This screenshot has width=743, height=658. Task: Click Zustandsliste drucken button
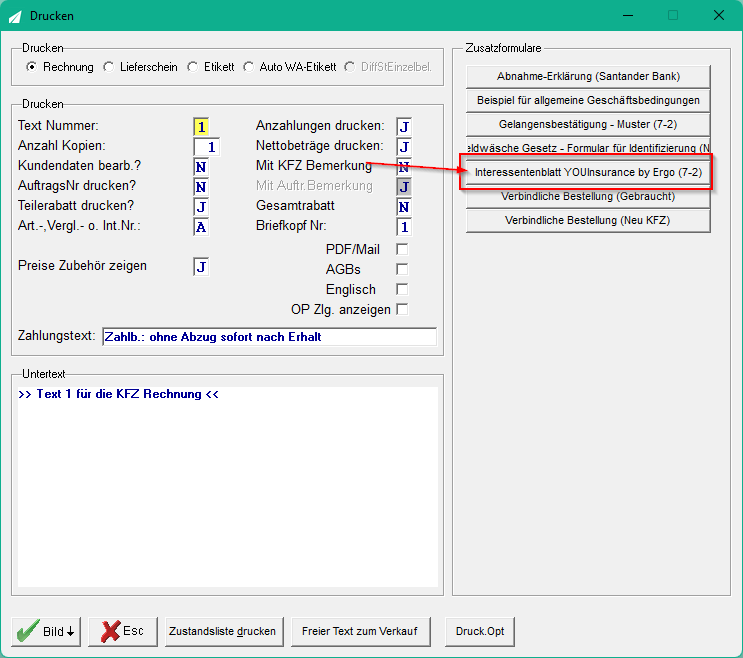click(x=224, y=631)
